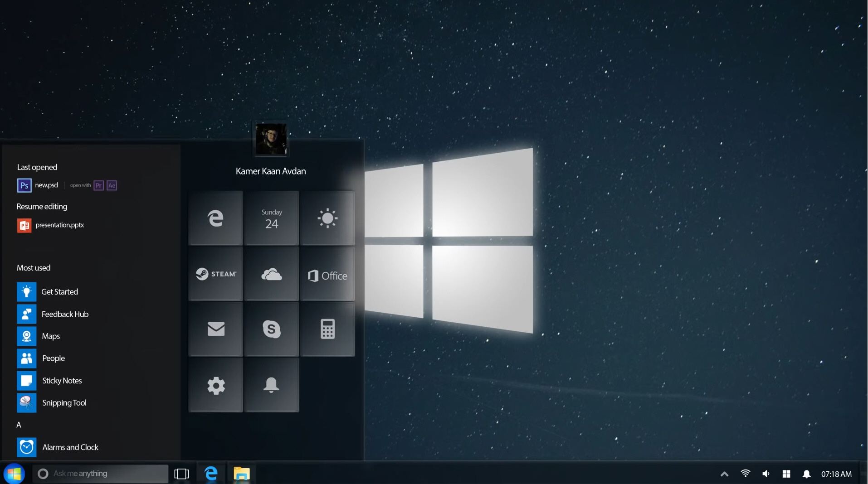Image resolution: width=868 pixels, height=484 pixels.
Task: Click the Feedback Hub icon
Action: coord(27,314)
